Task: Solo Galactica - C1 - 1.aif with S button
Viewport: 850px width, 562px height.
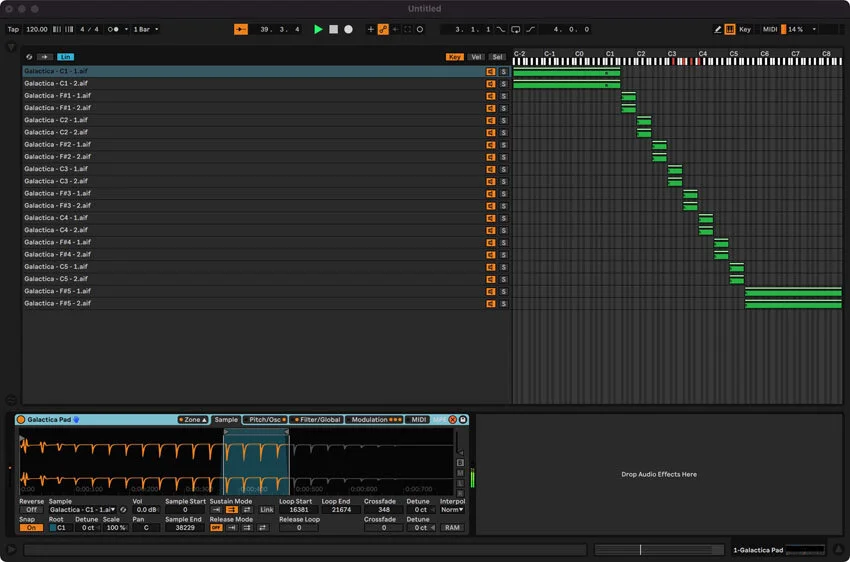Action: click(504, 72)
